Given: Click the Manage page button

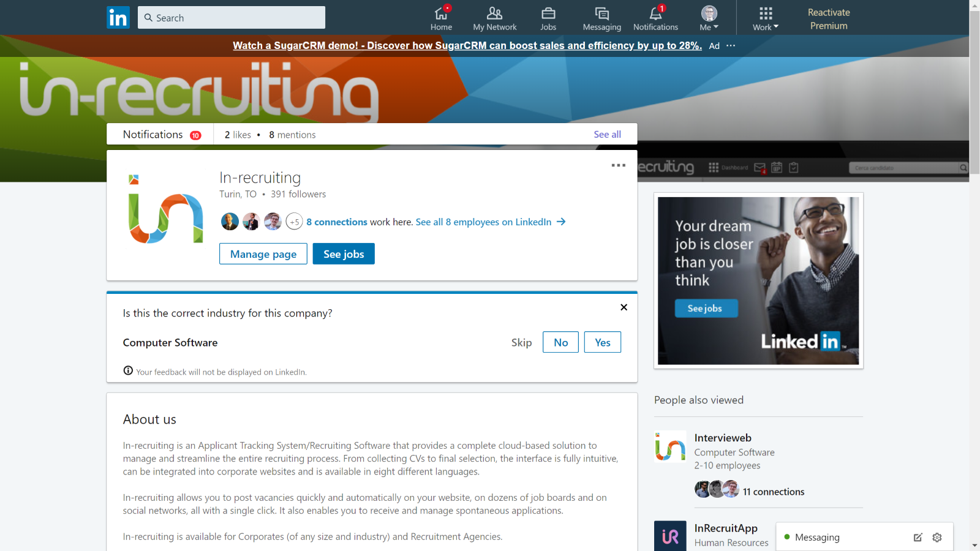Looking at the screenshot, I should pos(263,254).
